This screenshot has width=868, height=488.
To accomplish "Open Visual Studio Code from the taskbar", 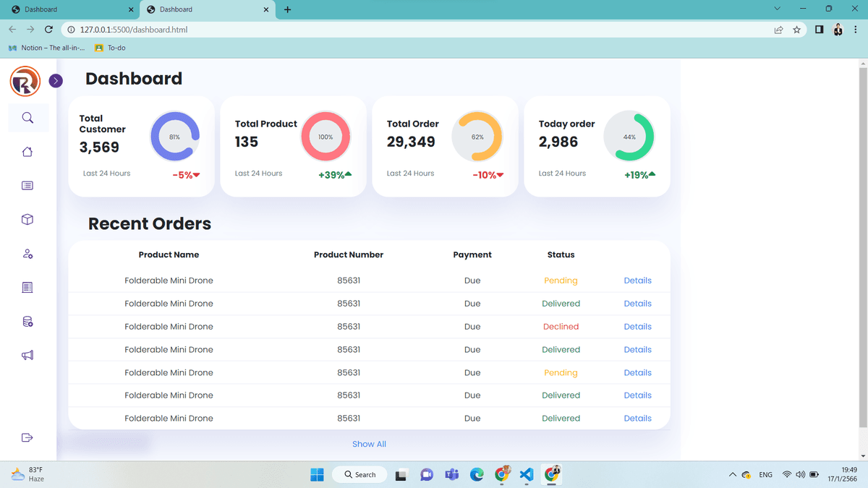I will click(x=527, y=474).
